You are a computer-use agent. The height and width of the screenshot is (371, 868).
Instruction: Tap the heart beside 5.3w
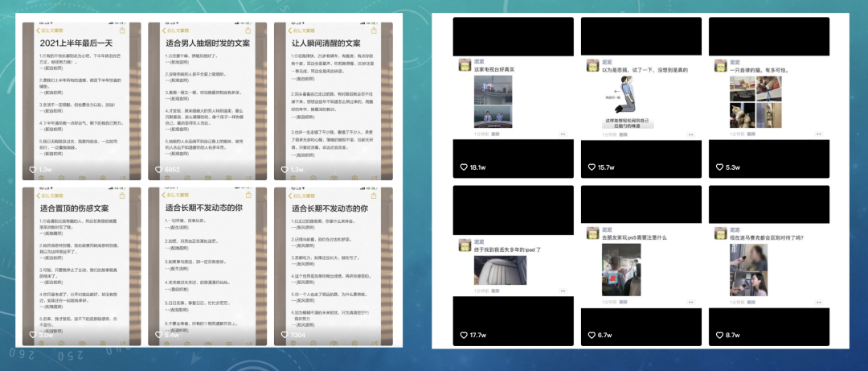719,167
